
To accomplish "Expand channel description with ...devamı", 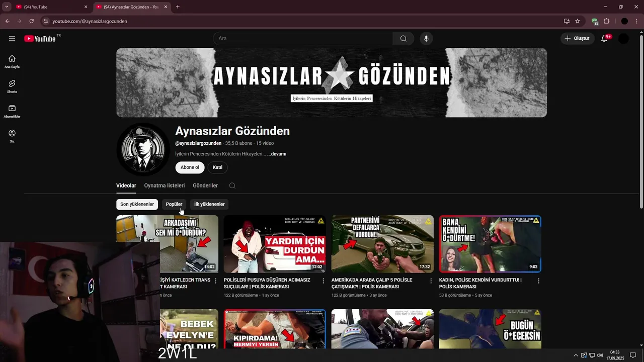I will (x=277, y=154).
